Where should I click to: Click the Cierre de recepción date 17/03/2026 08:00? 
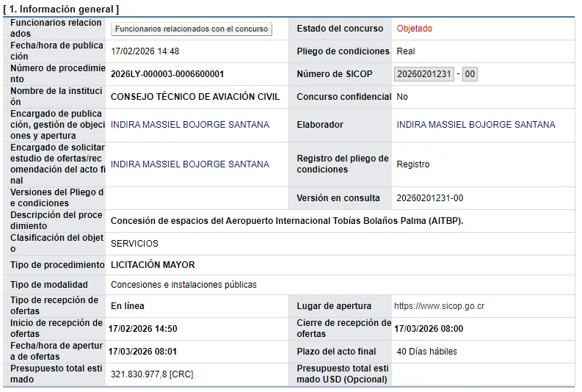pos(429,329)
